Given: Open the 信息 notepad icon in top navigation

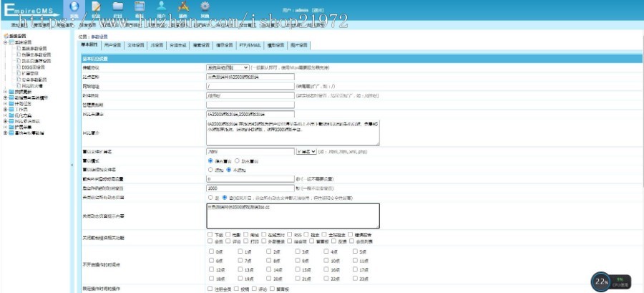Looking at the screenshot, I should (x=96, y=6).
